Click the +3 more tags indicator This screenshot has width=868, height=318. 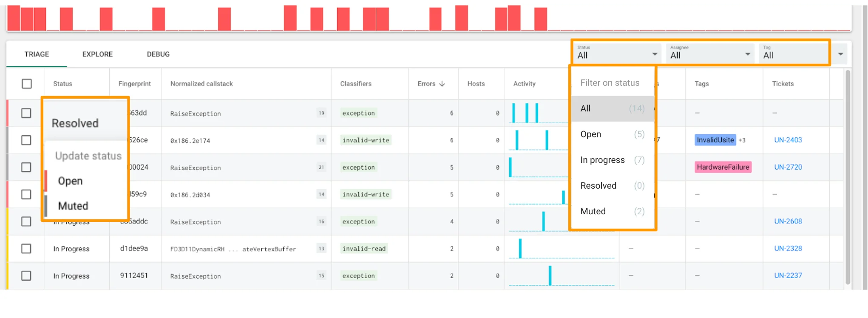coord(742,140)
